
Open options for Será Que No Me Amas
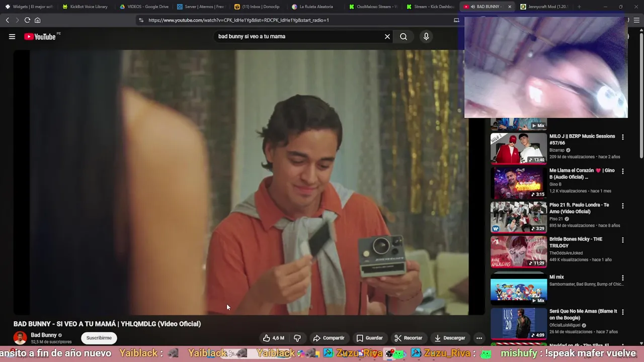[623, 312]
